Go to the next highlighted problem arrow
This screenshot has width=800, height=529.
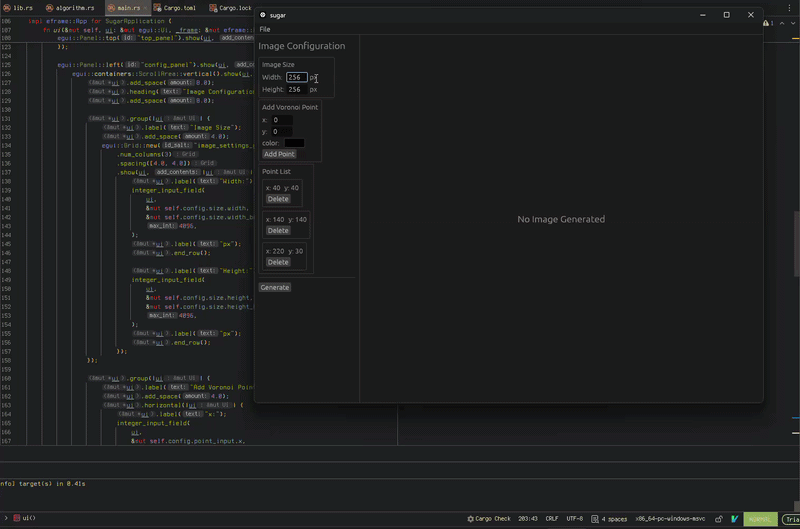point(793,23)
